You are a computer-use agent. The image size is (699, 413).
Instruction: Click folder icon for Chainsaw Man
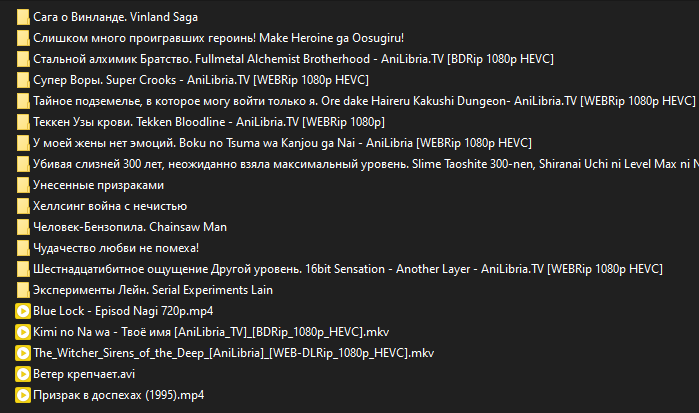23,227
